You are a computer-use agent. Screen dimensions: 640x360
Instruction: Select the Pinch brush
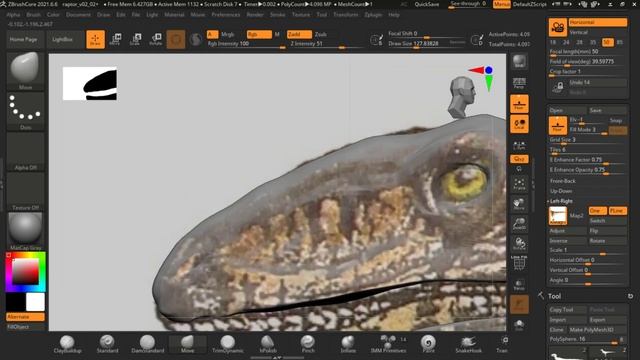(308, 344)
